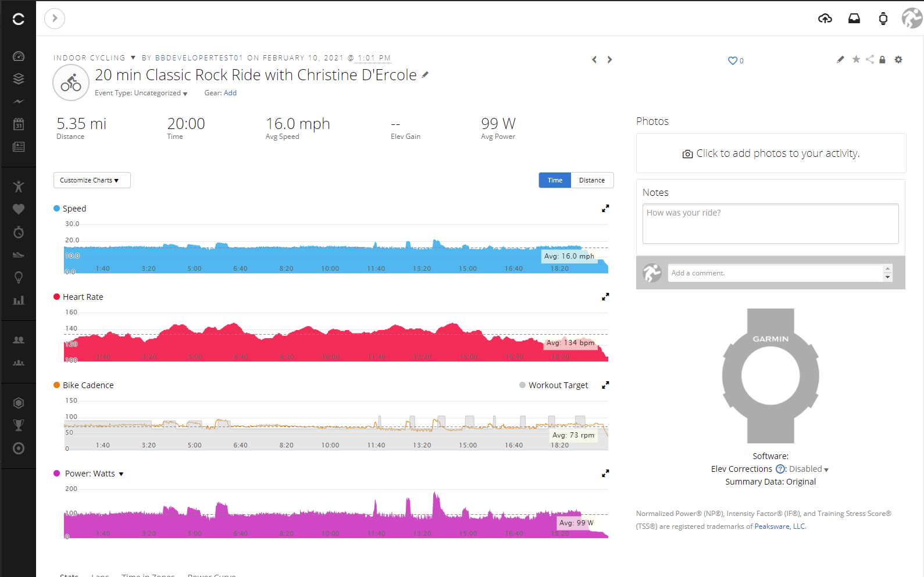Screen dimensions: 924x577
Task: Click the share activity icon
Action: coord(869,59)
